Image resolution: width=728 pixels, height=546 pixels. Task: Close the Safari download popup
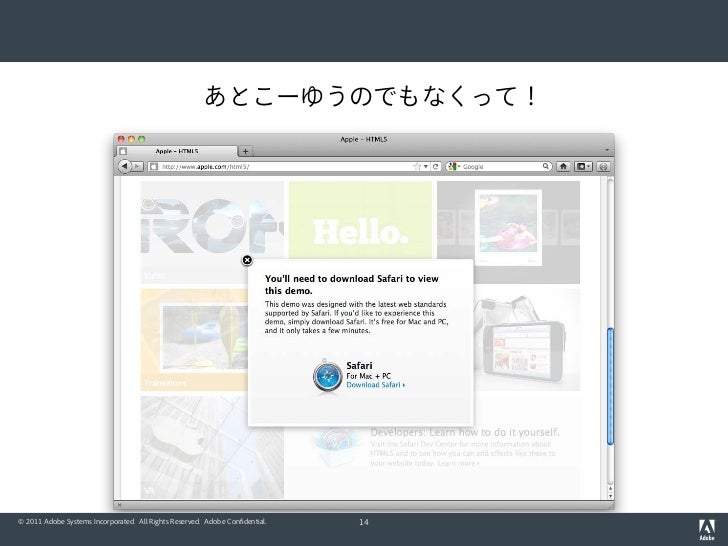[x=247, y=260]
